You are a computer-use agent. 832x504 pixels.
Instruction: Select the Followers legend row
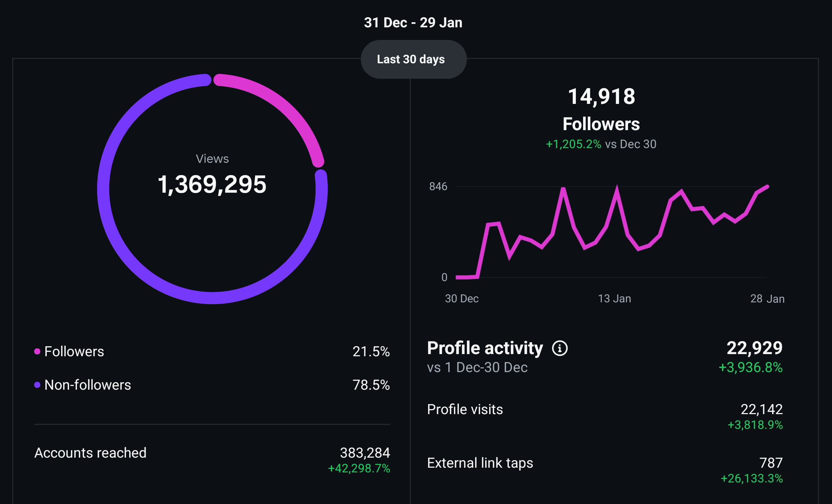coord(74,352)
